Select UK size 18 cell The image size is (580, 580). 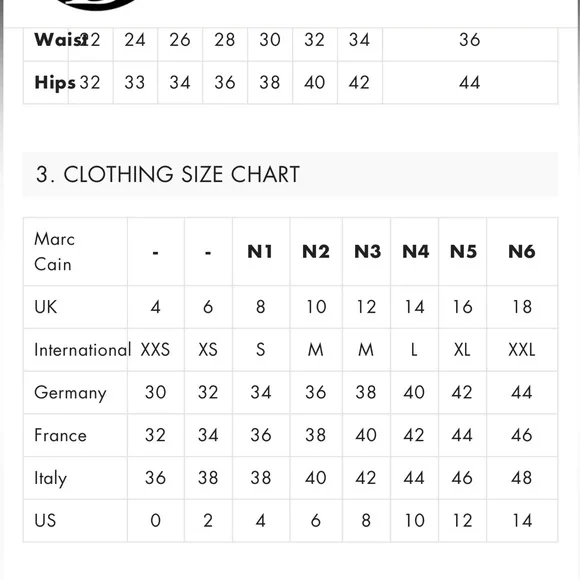point(522,307)
